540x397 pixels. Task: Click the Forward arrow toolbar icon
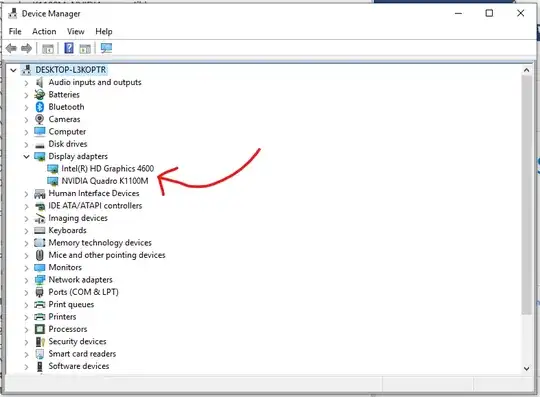click(x=27, y=48)
